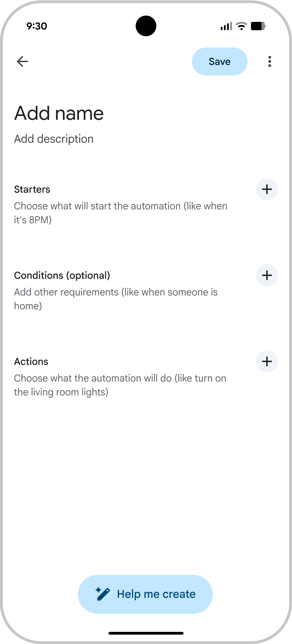
Task: Tap the battery status icon
Action: pos(258,26)
